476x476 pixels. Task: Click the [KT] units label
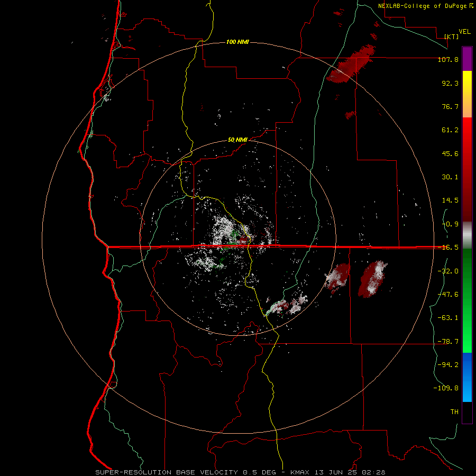pos(452,36)
